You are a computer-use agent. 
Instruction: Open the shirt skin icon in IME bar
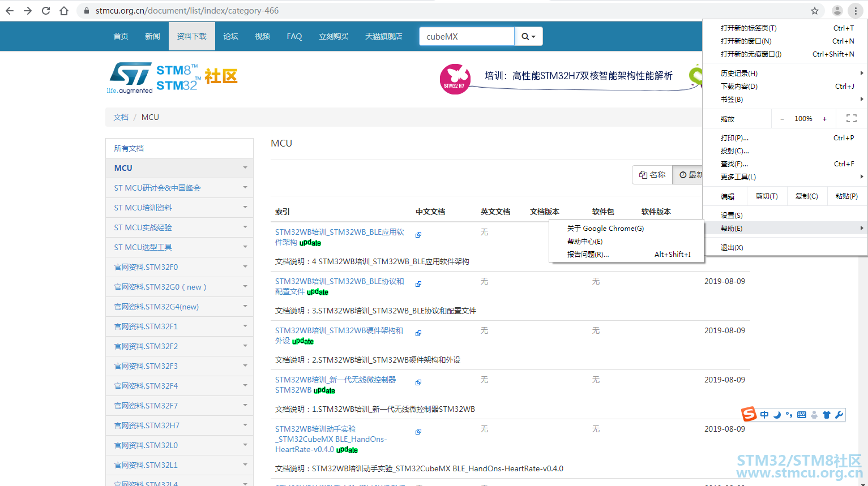pos(827,415)
